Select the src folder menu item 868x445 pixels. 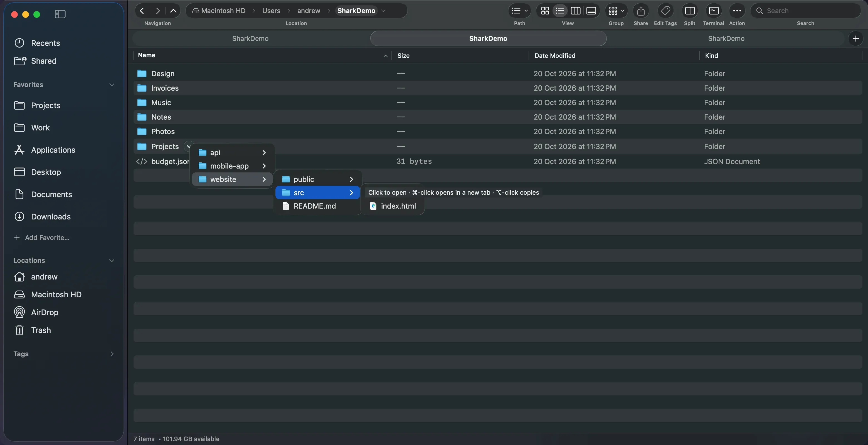point(318,193)
